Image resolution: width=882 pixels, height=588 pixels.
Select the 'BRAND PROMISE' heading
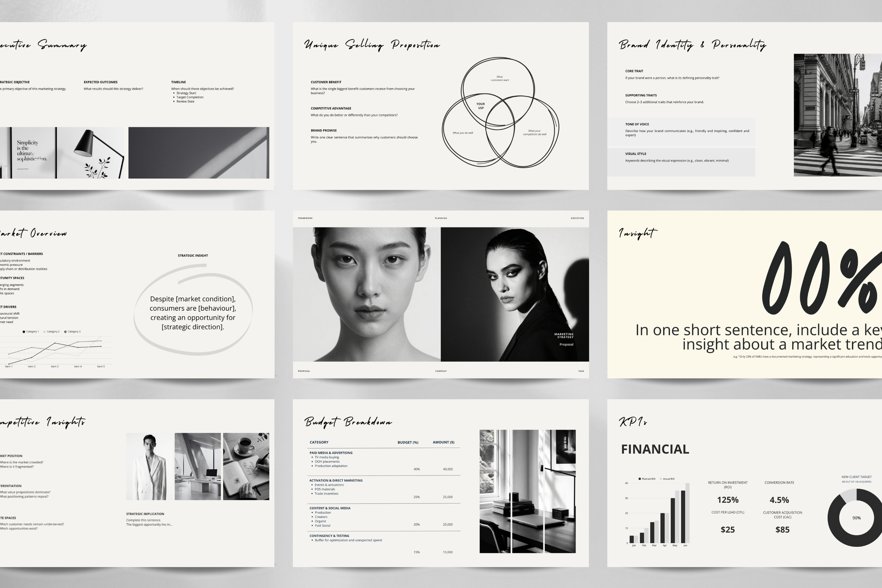[x=324, y=131]
